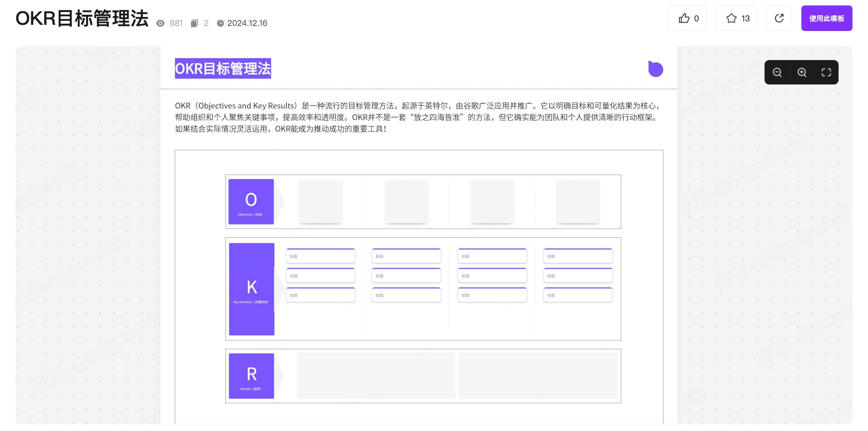Click the date text 2024.12.16
The height and width of the screenshot is (431, 868).
pos(247,23)
